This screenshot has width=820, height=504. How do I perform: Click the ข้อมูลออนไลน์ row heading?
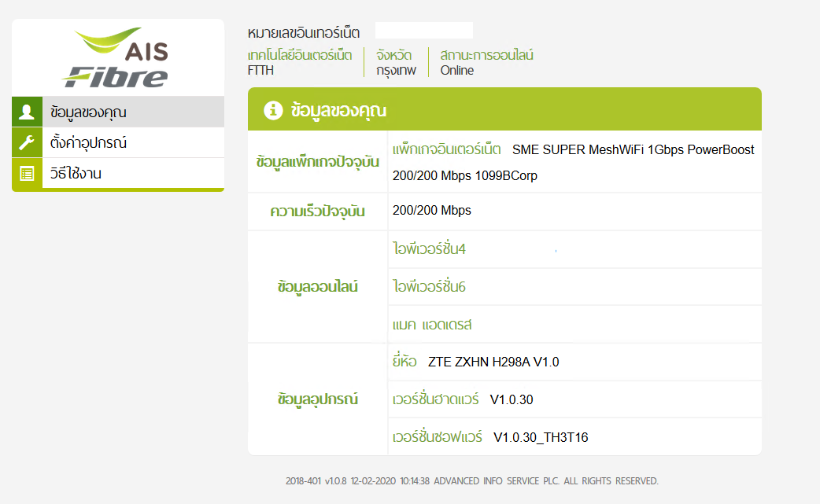tap(317, 287)
